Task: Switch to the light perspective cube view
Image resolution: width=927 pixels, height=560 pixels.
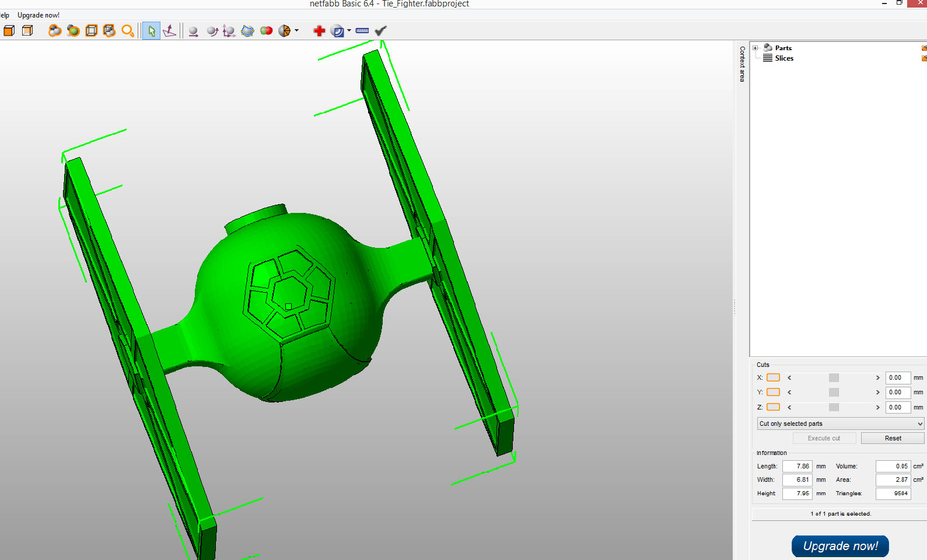Action: (x=27, y=31)
